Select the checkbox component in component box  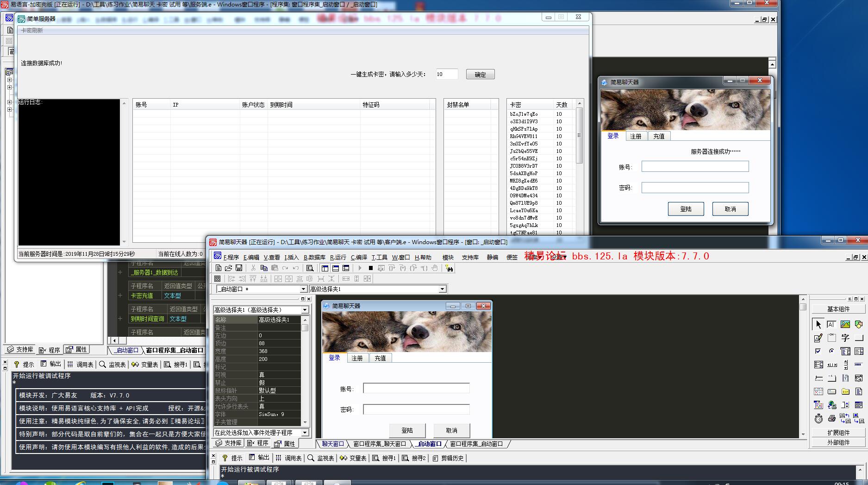coord(818,351)
